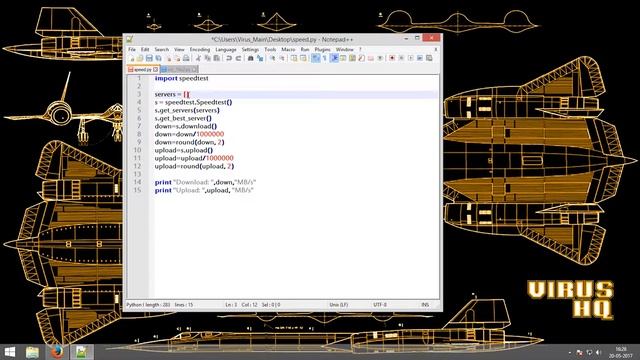This screenshot has height=360, width=640.
Task: Open the ? help menu
Action: [x=360, y=49]
